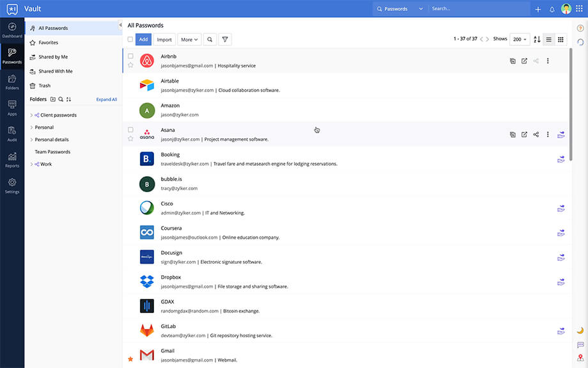Click the top bar search field

point(478,9)
